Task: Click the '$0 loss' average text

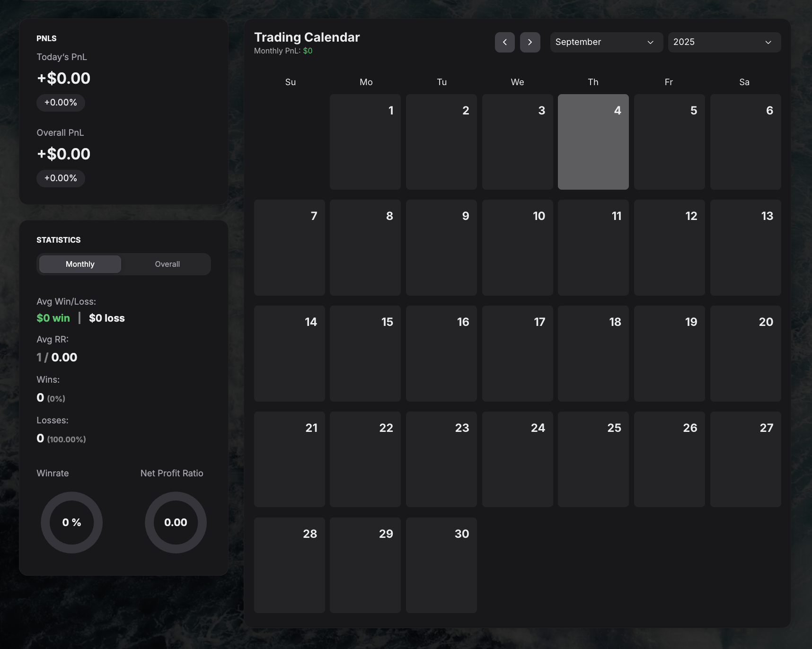Action: click(x=107, y=318)
